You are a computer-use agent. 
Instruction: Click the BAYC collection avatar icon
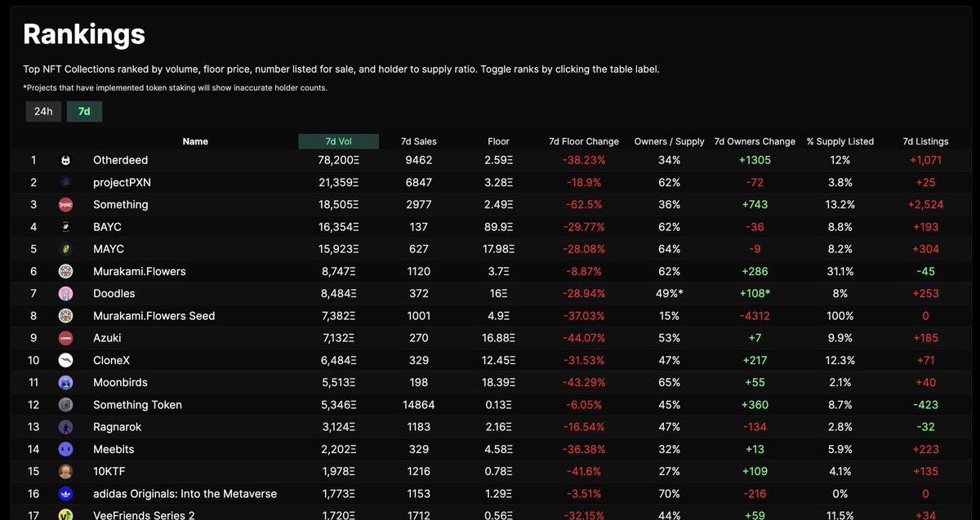[65, 227]
